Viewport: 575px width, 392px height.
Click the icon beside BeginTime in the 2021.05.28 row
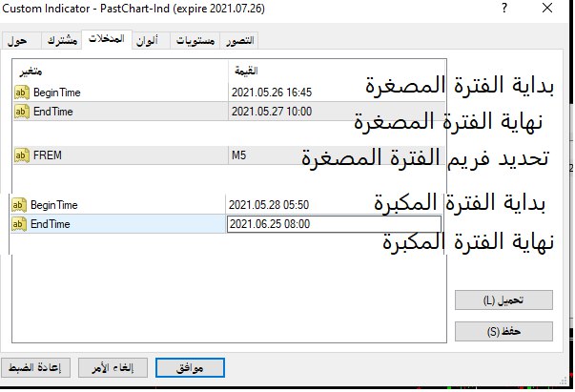click(x=19, y=205)
